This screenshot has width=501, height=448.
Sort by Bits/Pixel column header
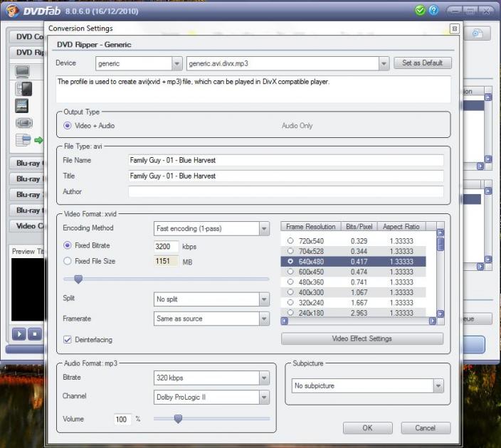coord(359,226)
